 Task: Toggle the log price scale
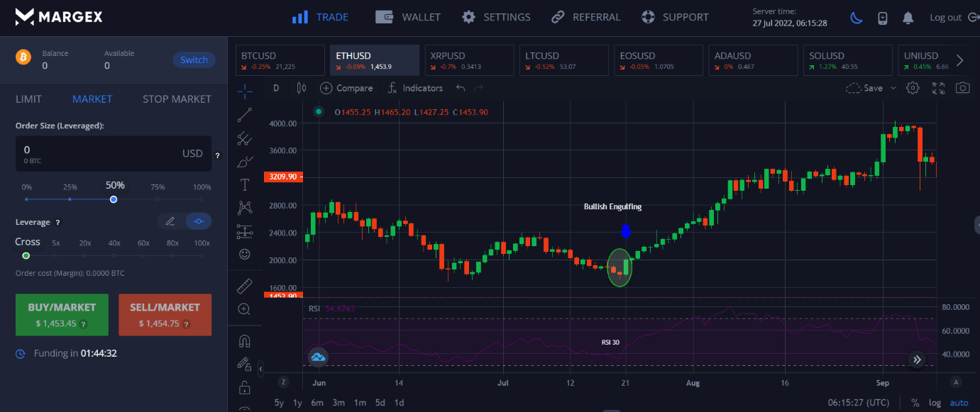pyautogui.click(x=935, y=403)
